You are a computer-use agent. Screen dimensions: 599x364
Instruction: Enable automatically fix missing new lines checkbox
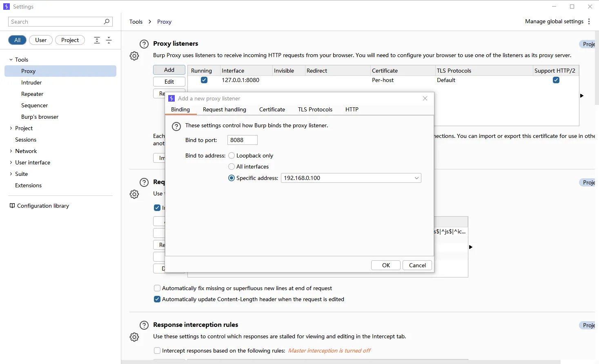[x=157, y=288]
